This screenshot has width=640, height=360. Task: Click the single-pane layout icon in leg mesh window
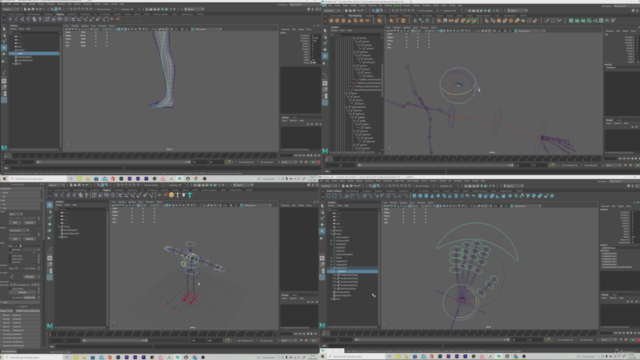coord(4,81)
